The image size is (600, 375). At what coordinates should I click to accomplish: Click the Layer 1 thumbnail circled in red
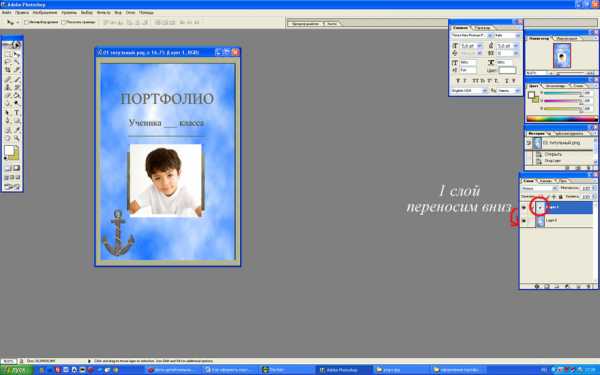point(540,207)
